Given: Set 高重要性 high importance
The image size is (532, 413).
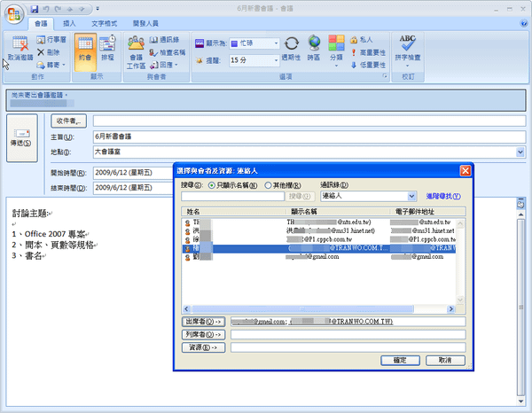Looking at the screenshot, I should click(x=368, y=52).
